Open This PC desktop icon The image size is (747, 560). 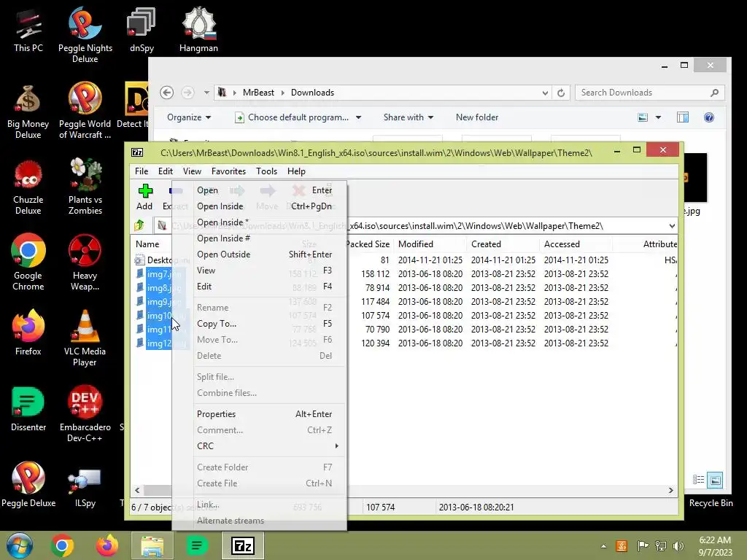(28, 29)
